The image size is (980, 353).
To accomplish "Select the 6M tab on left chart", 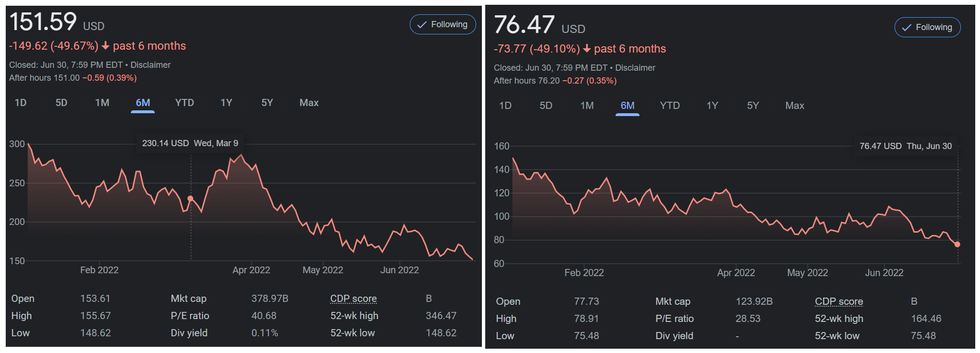I will point(143,103).
